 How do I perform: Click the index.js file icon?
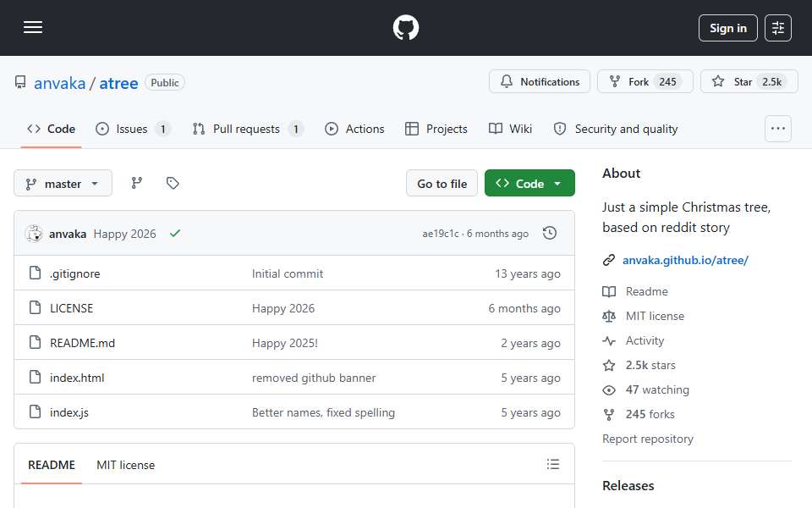click(x=35, y=411)
